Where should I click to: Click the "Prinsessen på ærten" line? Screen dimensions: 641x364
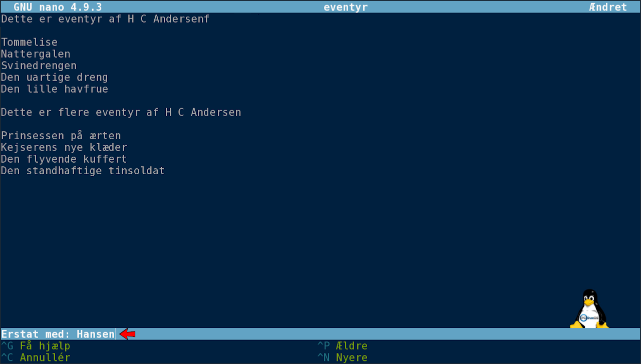(61, 136)
